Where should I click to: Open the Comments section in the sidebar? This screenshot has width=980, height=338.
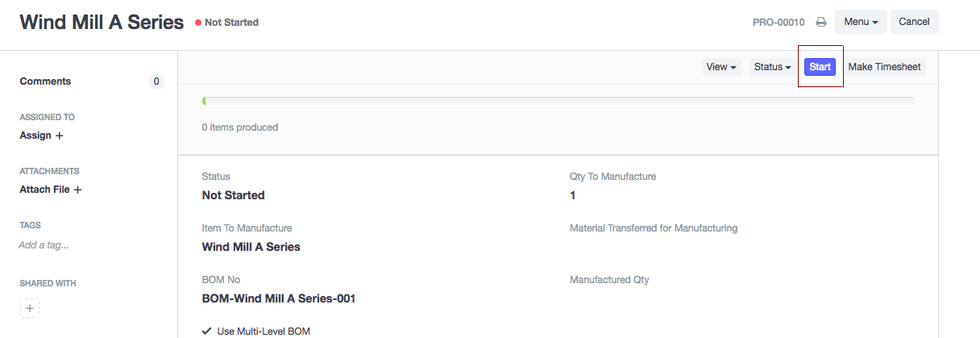coord(45,81)
